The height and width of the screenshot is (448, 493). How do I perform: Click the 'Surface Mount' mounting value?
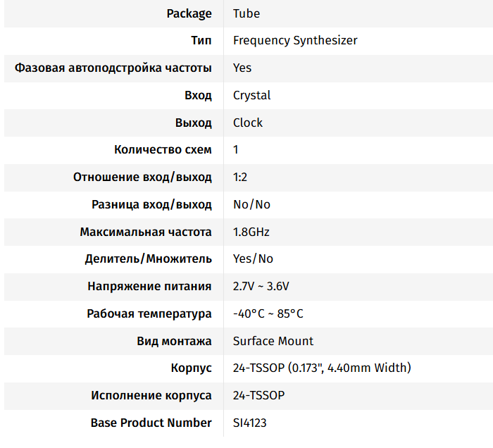(x=273, y=341)
